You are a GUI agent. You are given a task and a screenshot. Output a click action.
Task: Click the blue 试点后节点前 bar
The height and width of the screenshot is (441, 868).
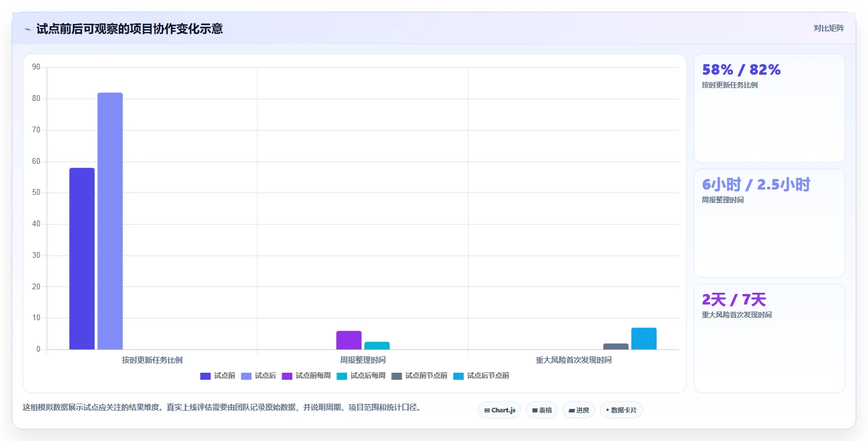click(644, 338)
